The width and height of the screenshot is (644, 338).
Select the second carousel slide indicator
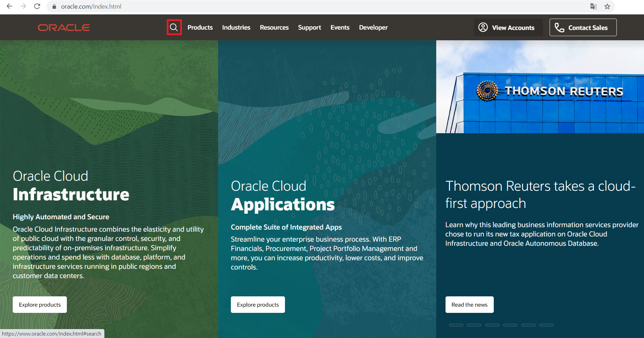click(x=474, y=325)
